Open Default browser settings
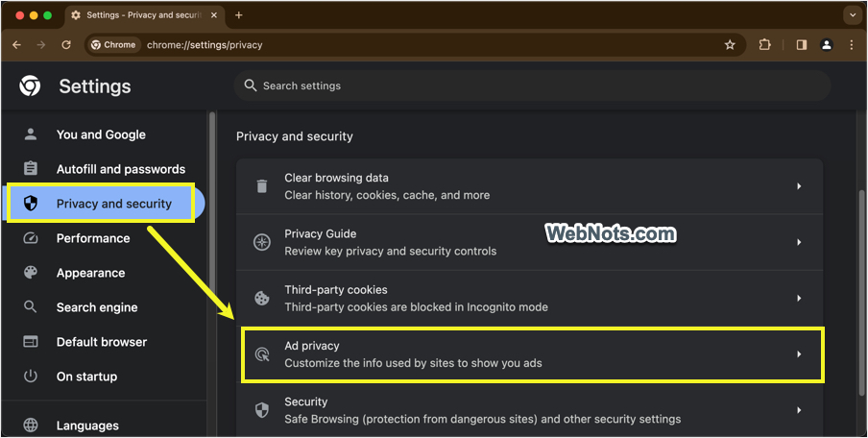Screen dimensions: 868x438 pyautogui.click(x=104, y=342)
